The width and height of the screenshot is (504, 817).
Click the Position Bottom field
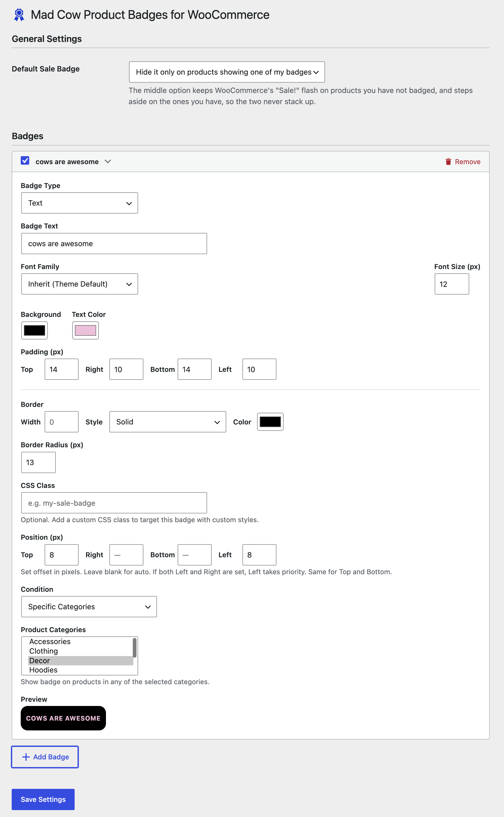pyautogui.click(x=195, y=555)
